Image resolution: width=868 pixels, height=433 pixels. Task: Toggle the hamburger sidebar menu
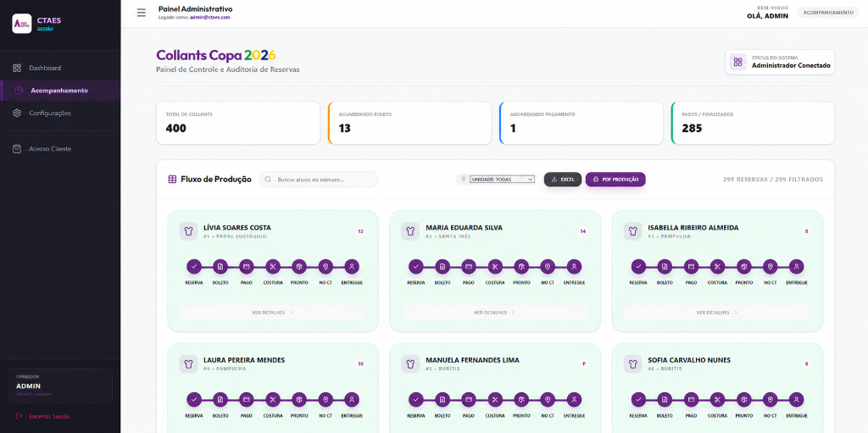click(142, 13)
